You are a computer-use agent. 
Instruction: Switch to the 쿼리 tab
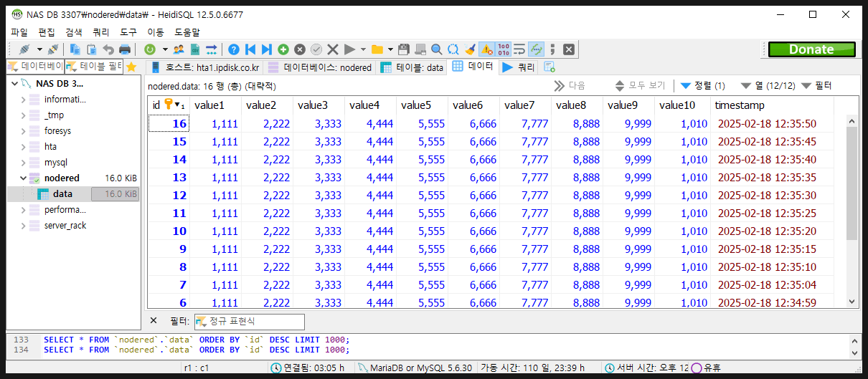[x=518, y=67]
